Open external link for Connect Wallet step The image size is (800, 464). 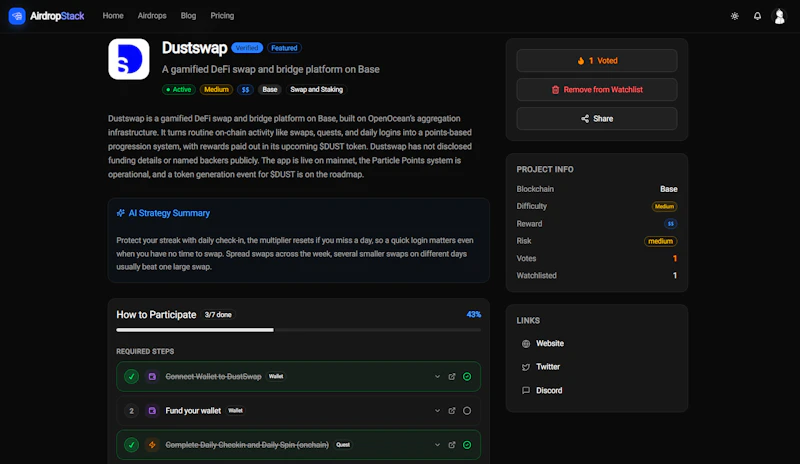[x=452, y=377]
